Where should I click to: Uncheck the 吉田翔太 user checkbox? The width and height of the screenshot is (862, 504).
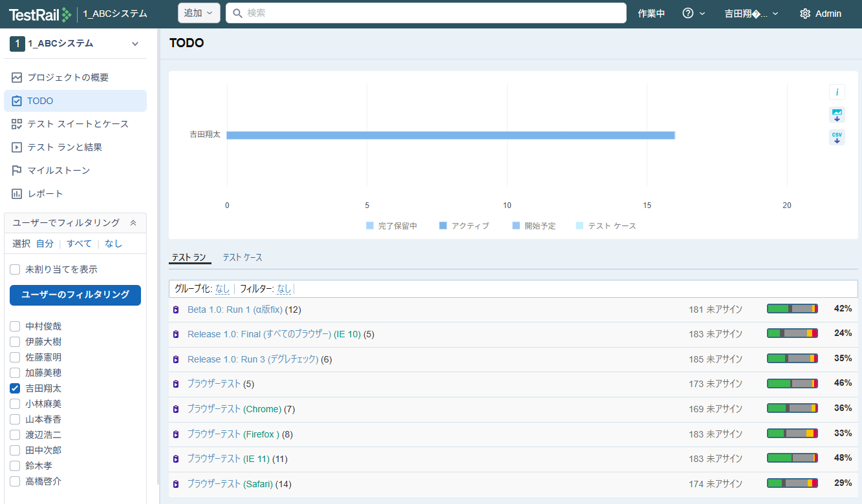point(15,388)
